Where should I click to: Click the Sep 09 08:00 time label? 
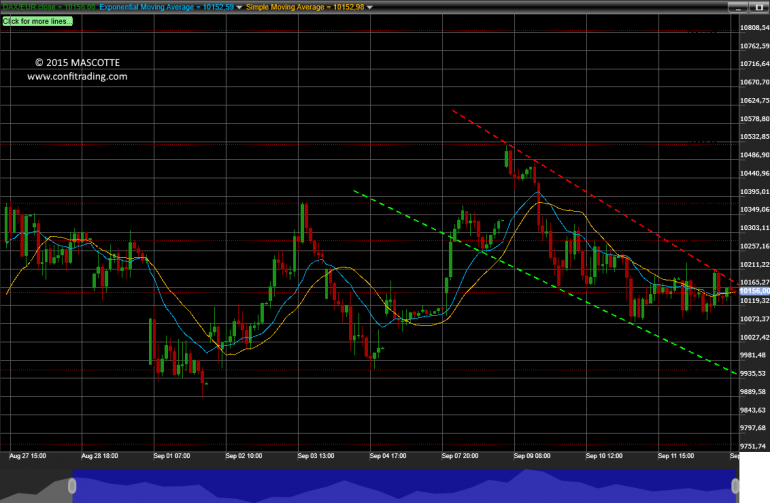coord(532,456)
